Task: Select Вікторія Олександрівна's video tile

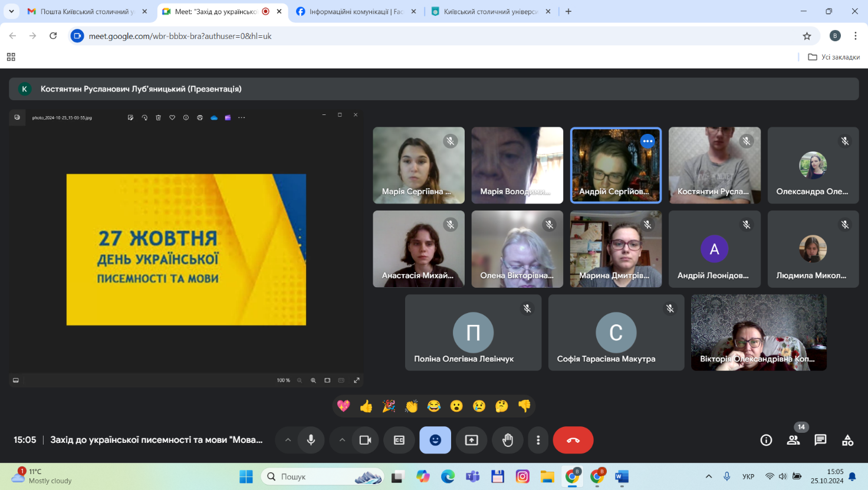Action: coord(758,333)
